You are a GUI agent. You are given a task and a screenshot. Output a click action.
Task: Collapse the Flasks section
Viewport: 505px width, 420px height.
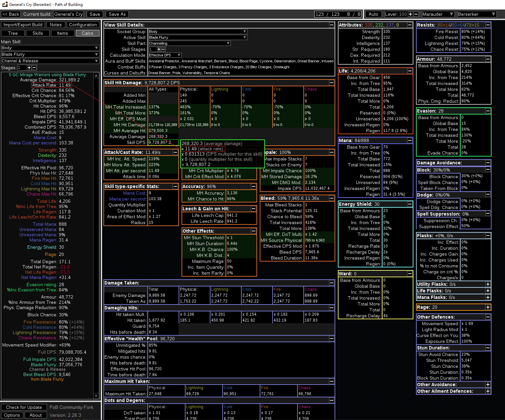488,236
